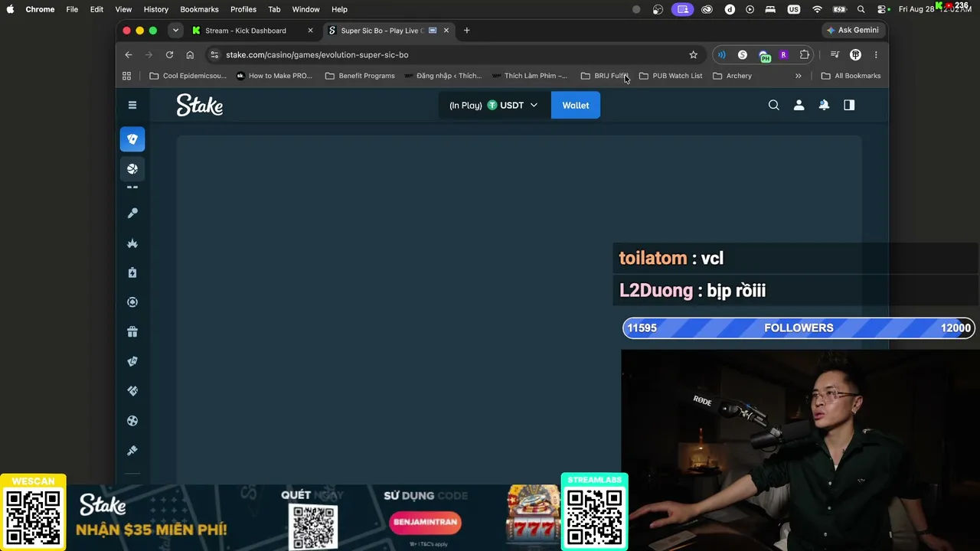Click the microphone icon in the sidebar

click(x=132, y=214)
